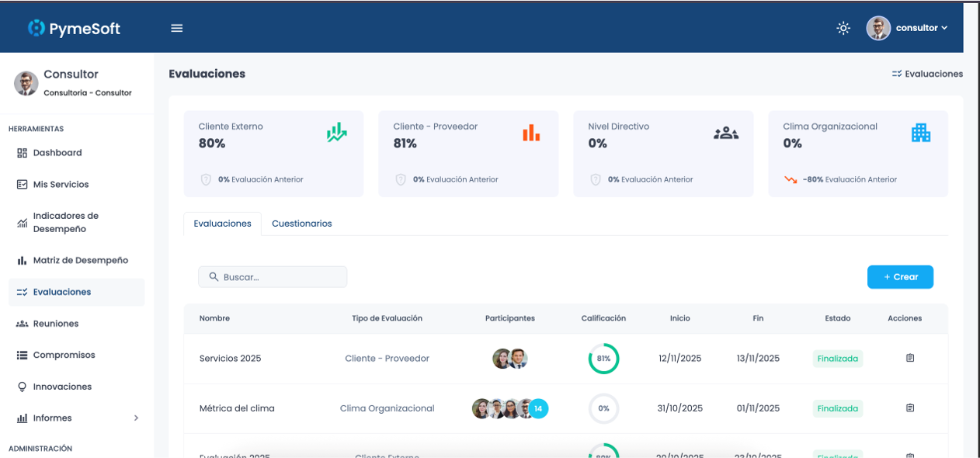The image size is (980, 458).
Task: Click the hamburger menu icon
Action: (177, 28)
